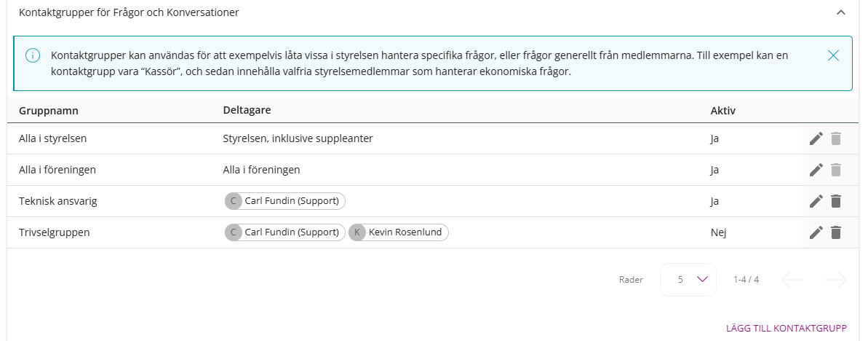The width and height of the screenshot is (868, 341).
Task: Delete the Trivselgruppen contact group
Action: pos(836,232)
